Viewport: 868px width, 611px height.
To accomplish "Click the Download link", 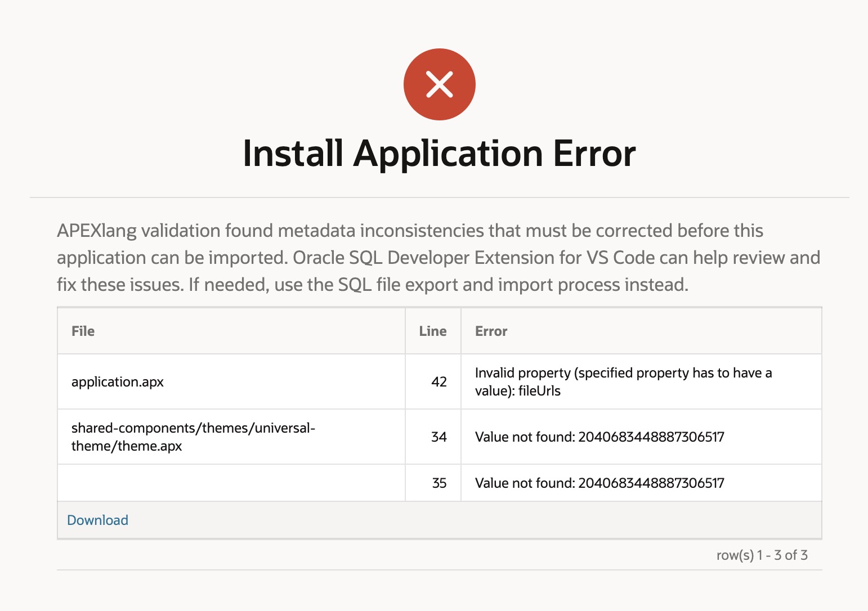I will pos(97,520).
